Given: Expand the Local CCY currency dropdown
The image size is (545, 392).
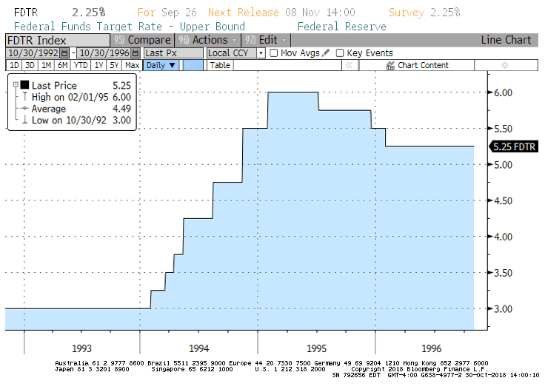Looking at the screenshot, I should (x=261, y=53).
